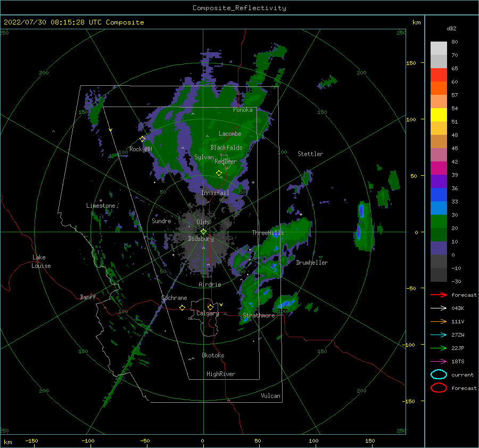Viewport: 479px width, 448px height.
Task: Click the yellow V marker northwest of RockyMH
Action: click(111, 130)
